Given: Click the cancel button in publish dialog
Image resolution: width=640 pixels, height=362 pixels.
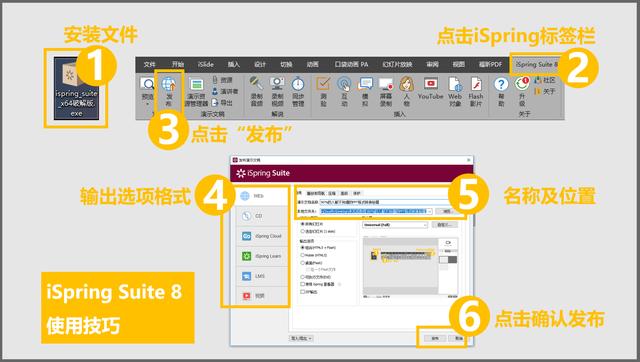Looking at the screenshot, I should tap(459, 339).
